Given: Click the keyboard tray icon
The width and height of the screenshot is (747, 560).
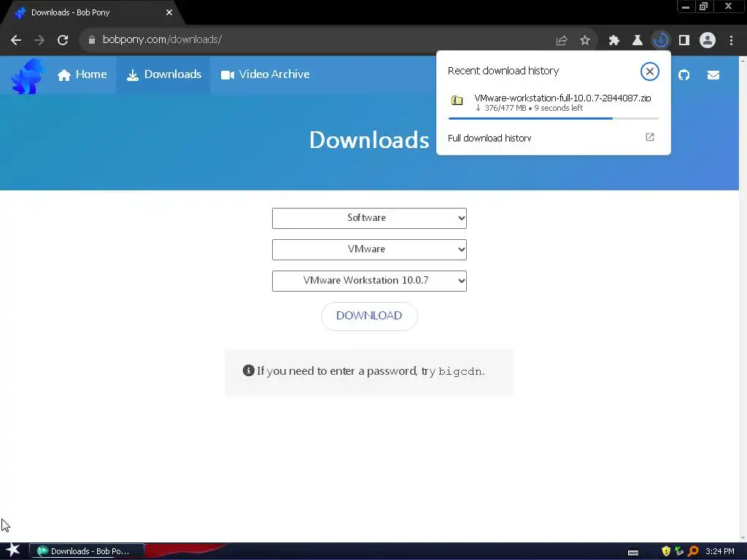Looking at the screenshot, I should click(633, 553).
